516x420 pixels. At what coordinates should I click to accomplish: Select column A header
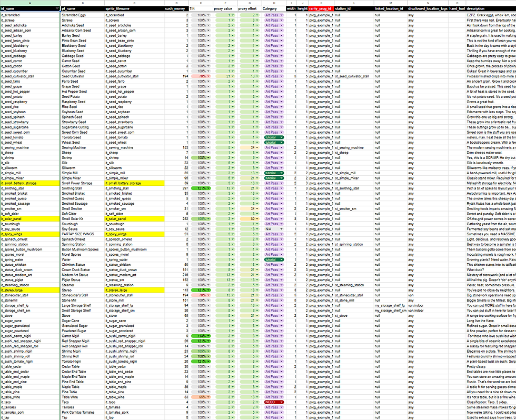point(30,3)
